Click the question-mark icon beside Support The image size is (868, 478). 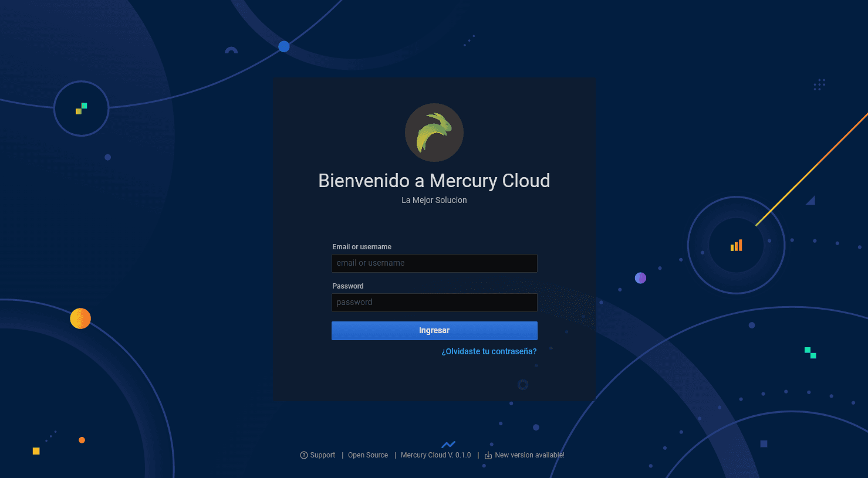click(303, 455)
